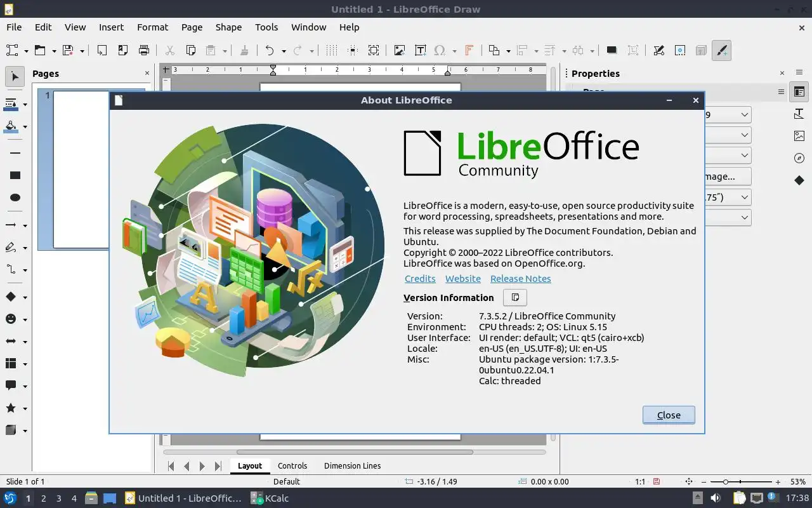Click the Save document icon
Viewport: 812px width, 508px height.
click(x=68, y=50)
